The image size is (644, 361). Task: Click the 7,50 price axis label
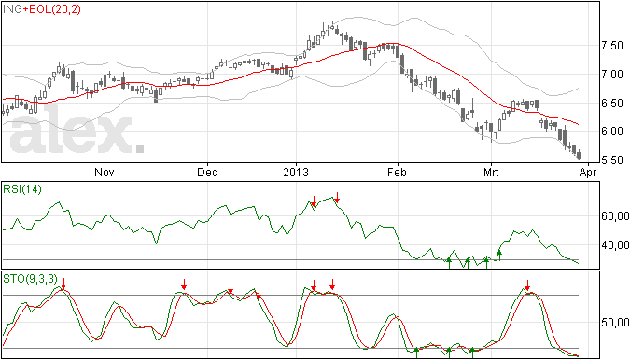pos(612,46)
